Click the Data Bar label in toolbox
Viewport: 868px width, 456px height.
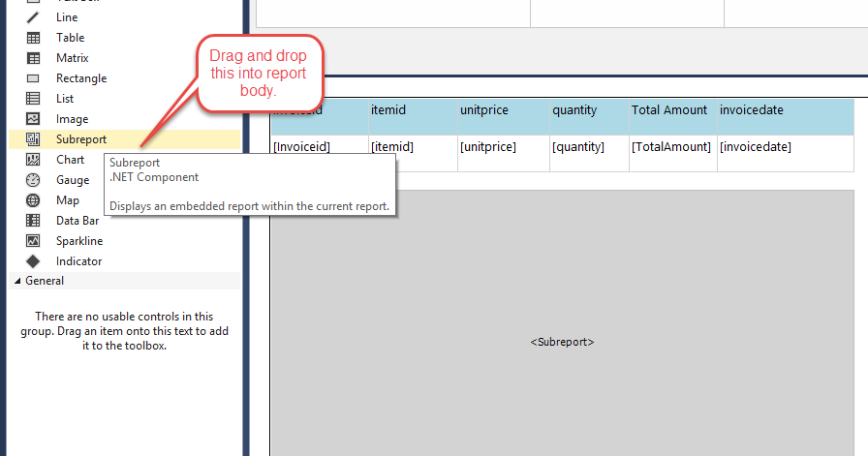[x=77, y=220]
